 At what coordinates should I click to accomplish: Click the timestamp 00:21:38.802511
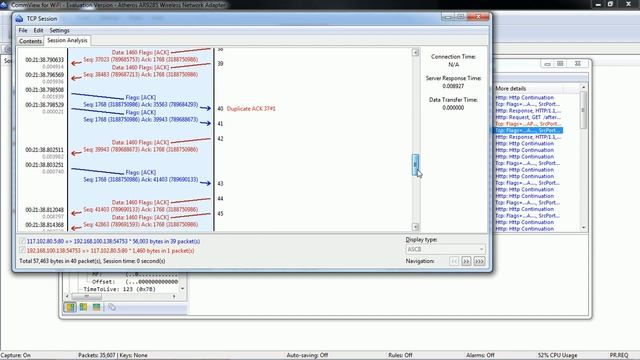coord(44,150)
